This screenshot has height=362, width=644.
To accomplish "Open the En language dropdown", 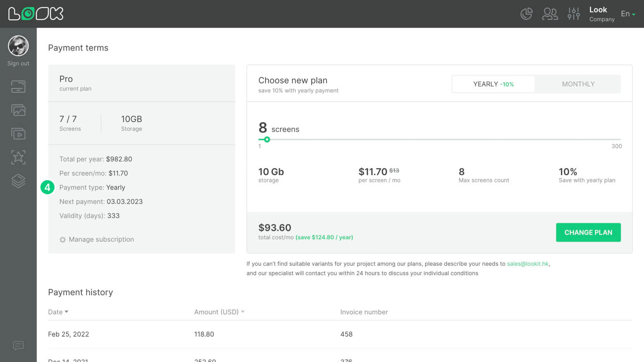I will pos(627,14).
